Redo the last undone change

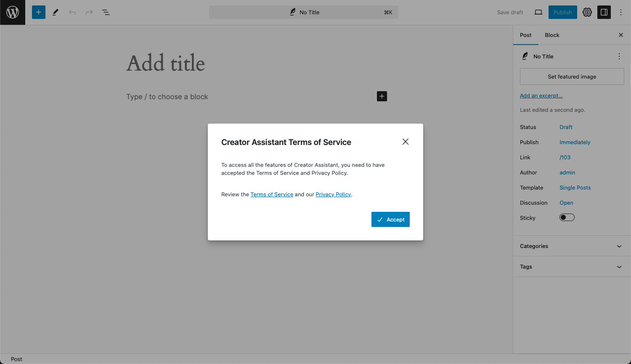pos(89,12)
